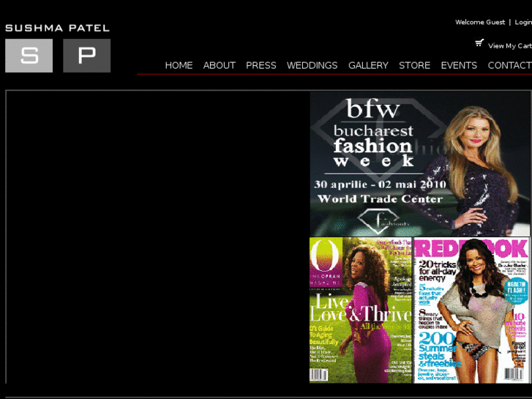Viewport: 532px width, 399px height.
Task: Visit the STORE page
Action: coord(415,65)
